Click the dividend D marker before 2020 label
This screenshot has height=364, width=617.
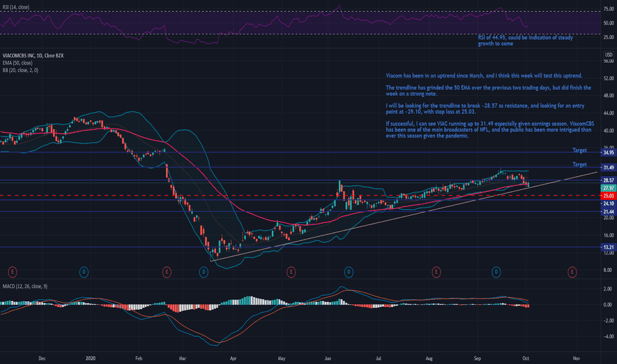click(x=84, y=272)
